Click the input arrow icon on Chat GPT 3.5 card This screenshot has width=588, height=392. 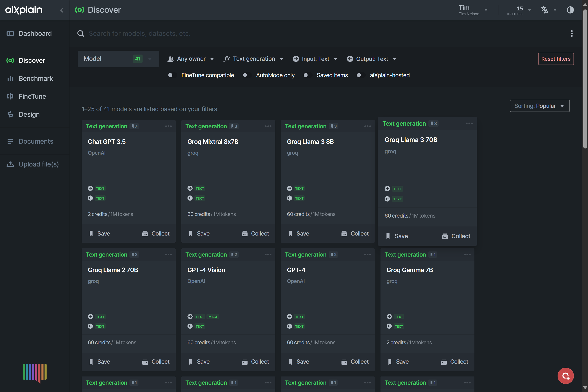pos(90,188)
